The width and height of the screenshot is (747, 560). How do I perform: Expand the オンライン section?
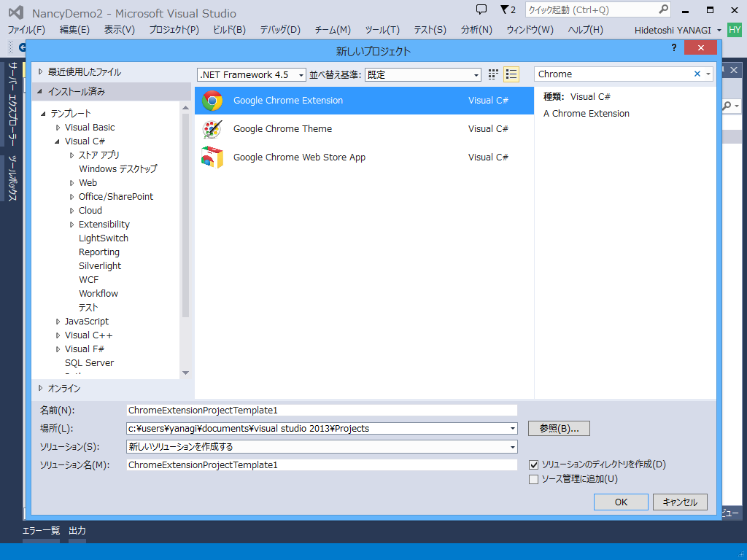[x=41, y=388]
